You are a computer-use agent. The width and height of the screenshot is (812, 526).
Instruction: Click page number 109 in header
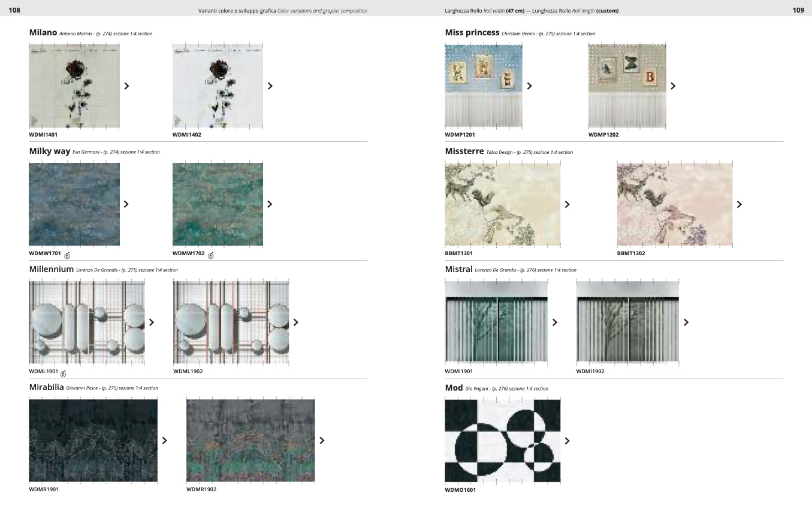[798, 10]
